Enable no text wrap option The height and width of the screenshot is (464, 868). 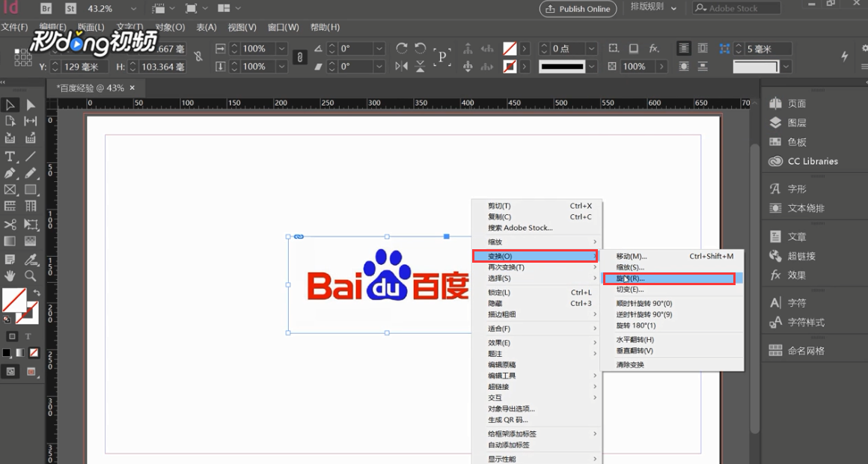(684, 49)
